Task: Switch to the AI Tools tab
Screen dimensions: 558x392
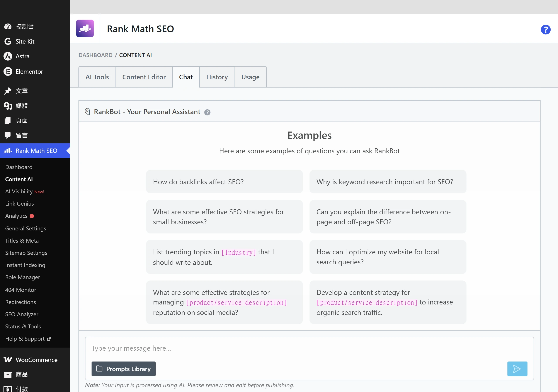Action: pyautogui.click(x=97, y=77)
